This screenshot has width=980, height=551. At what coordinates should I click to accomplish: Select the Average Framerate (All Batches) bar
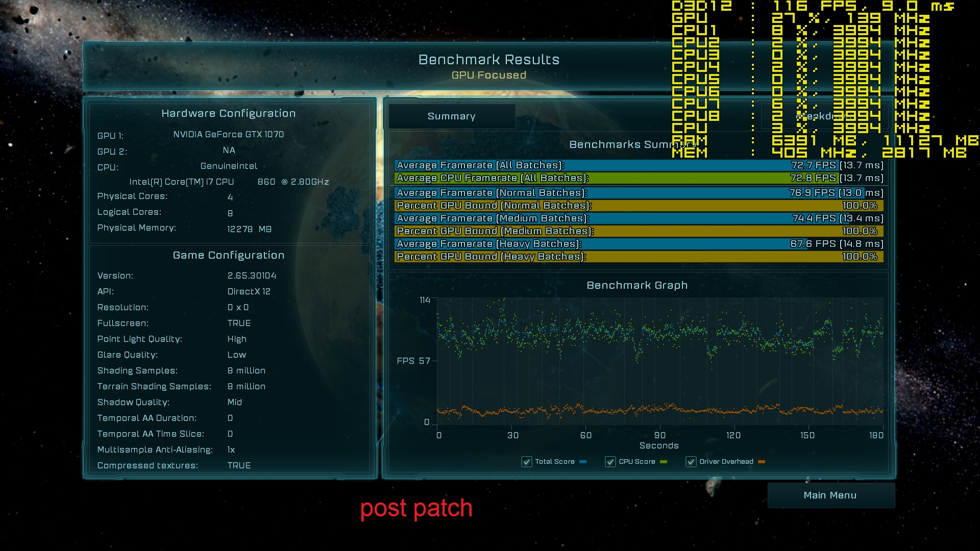tap(638, 165)
